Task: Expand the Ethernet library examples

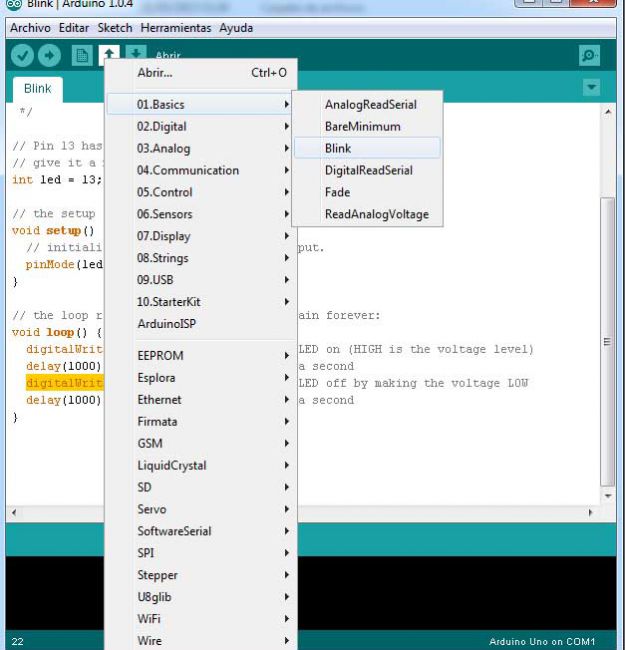Action: 200,400
